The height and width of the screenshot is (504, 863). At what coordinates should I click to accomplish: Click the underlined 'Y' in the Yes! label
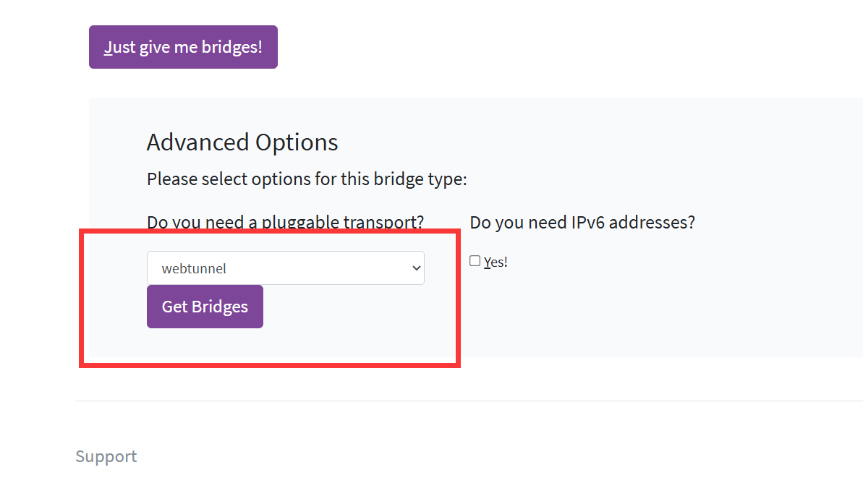coord(488,262)
